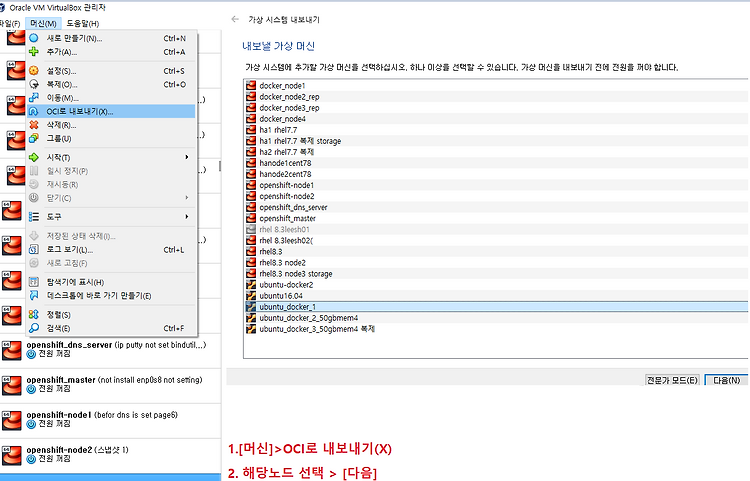This screenshot has width=750, height=481.
Task: Choose Search (검색) menu entry
Action: click(x=111, y=328)
